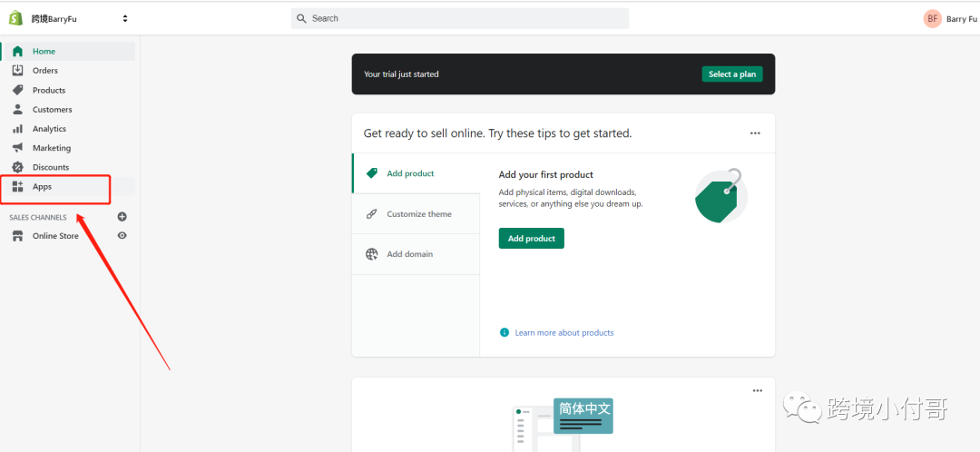The height and width of the screenshot is (452, 980).
Task: Click into the Search field
Action: [x=460, y=19]
